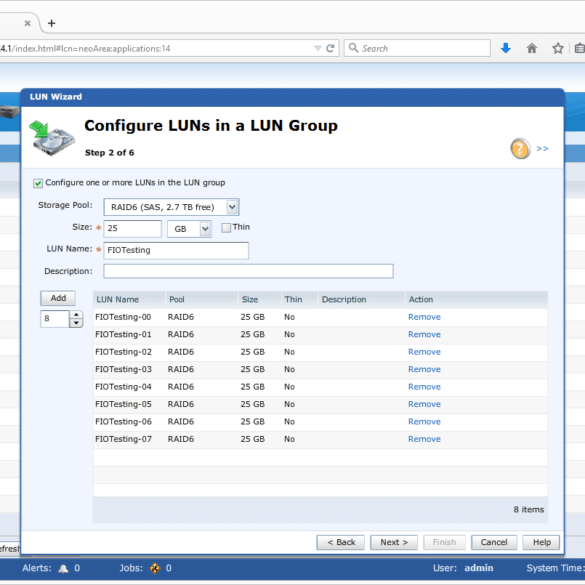Open a new browser tab with plus

point(51,23)
